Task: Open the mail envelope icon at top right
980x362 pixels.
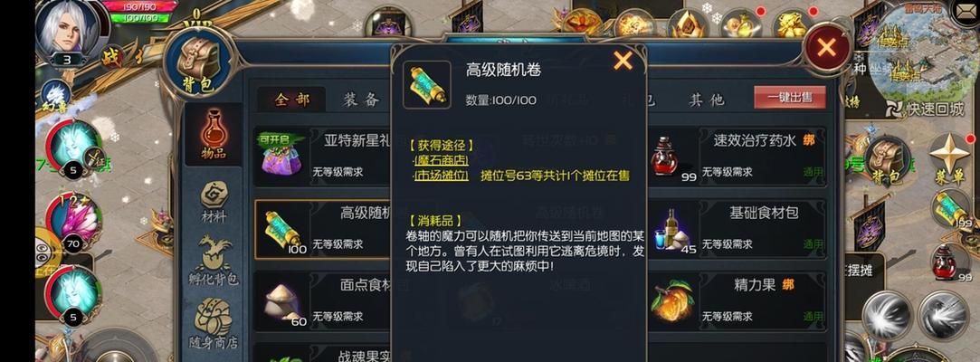Action: click(x=965, y=11)
